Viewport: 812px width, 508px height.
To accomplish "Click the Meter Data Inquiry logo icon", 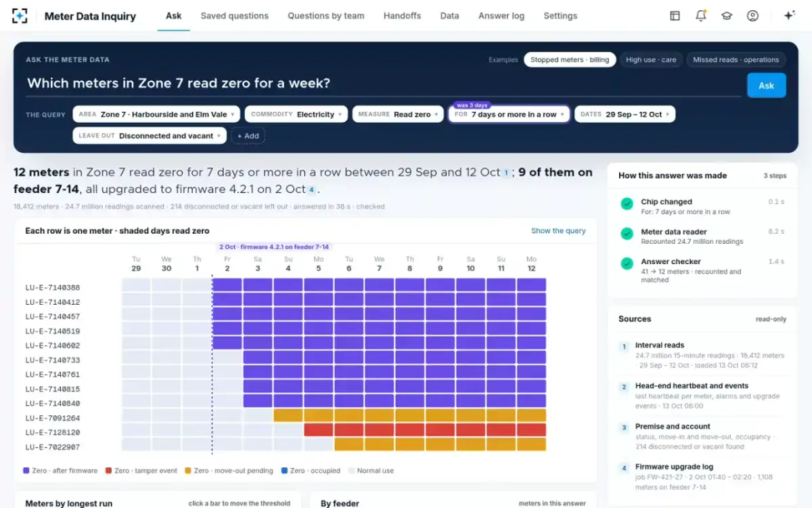I will (x=20, y=16).
